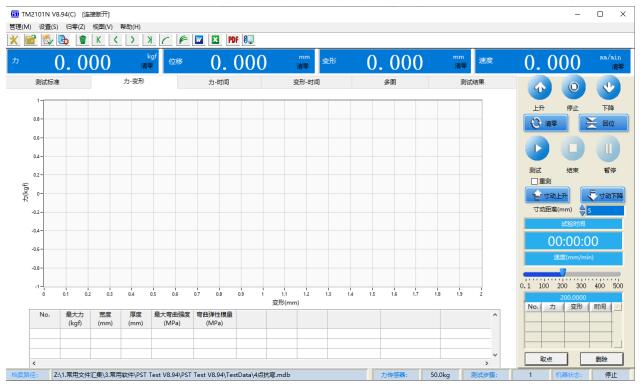Screen dimensions: 642x387
Task: Switch to the 力-时间 tab
Action: 219,82
